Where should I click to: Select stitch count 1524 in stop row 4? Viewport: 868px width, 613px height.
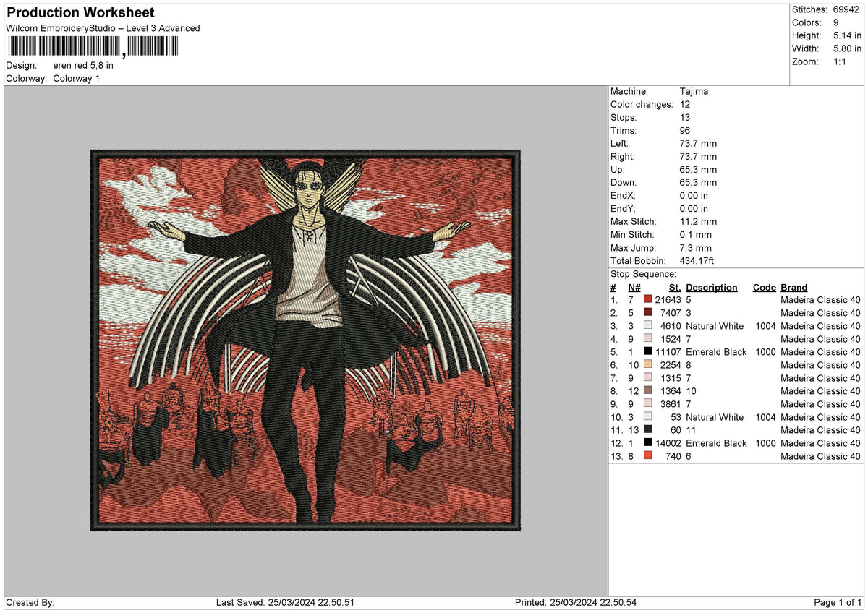[x=671, y=338]
